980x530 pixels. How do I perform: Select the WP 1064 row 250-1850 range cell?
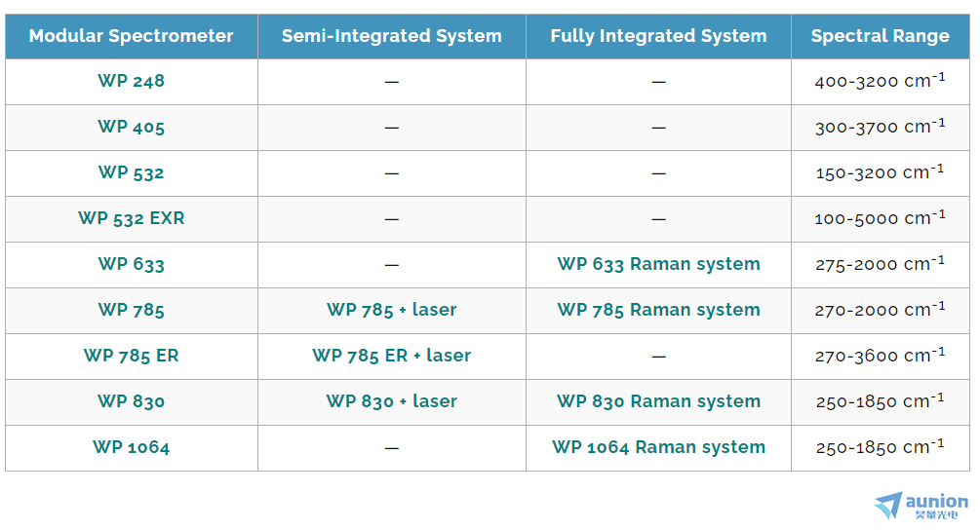tap(880, 448)
